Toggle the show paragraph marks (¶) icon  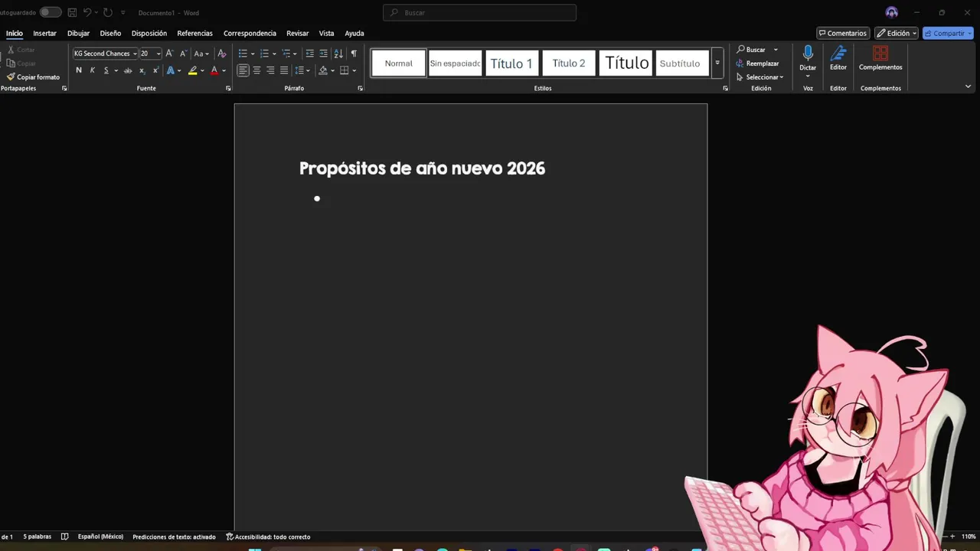[354, 54]
